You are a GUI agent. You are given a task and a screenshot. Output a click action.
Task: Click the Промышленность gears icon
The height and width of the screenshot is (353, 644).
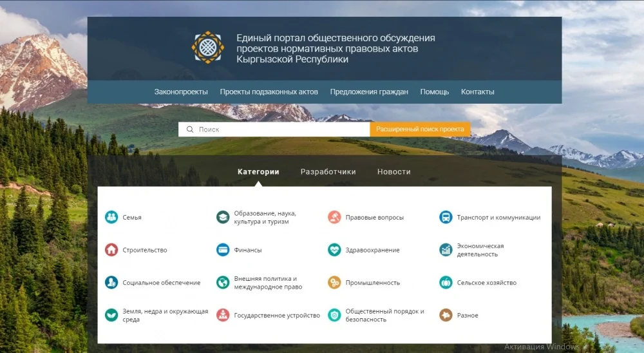click(334, 282)
